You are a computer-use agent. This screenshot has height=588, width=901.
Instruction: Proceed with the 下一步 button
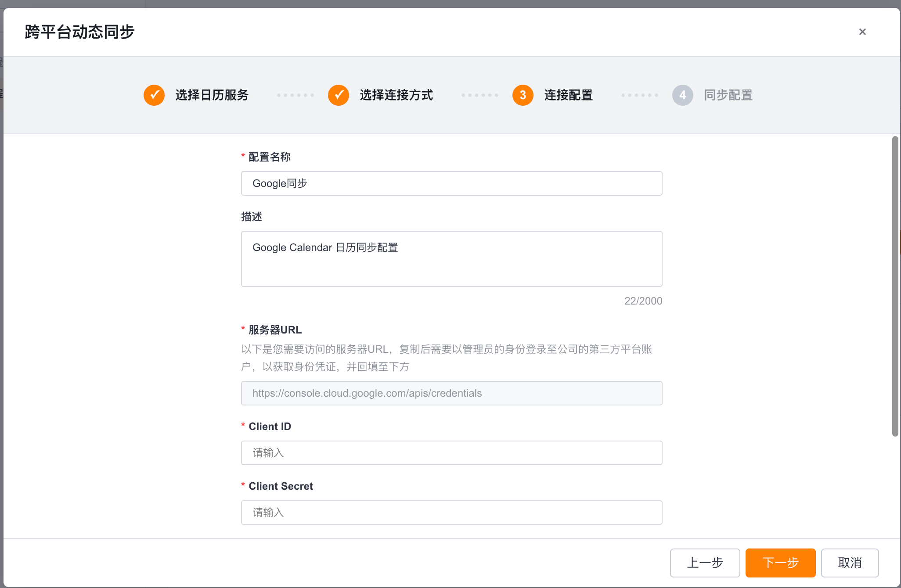[x=781, y=563]
